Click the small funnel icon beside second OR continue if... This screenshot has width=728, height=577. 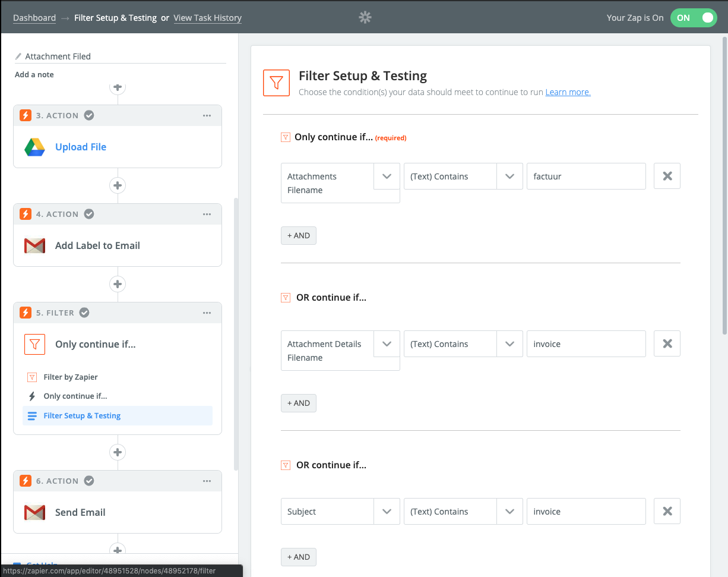click(x=286, y=465)
